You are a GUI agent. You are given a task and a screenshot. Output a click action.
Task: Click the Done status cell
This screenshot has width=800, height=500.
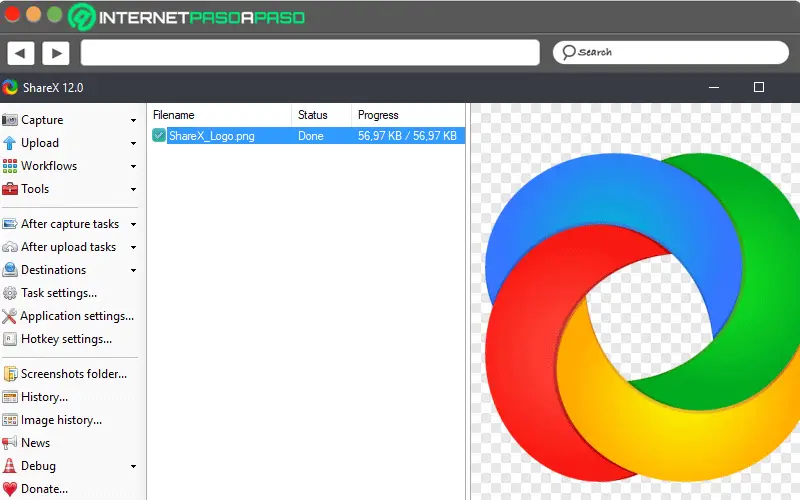pyautogui.click(x=311, y=136)
